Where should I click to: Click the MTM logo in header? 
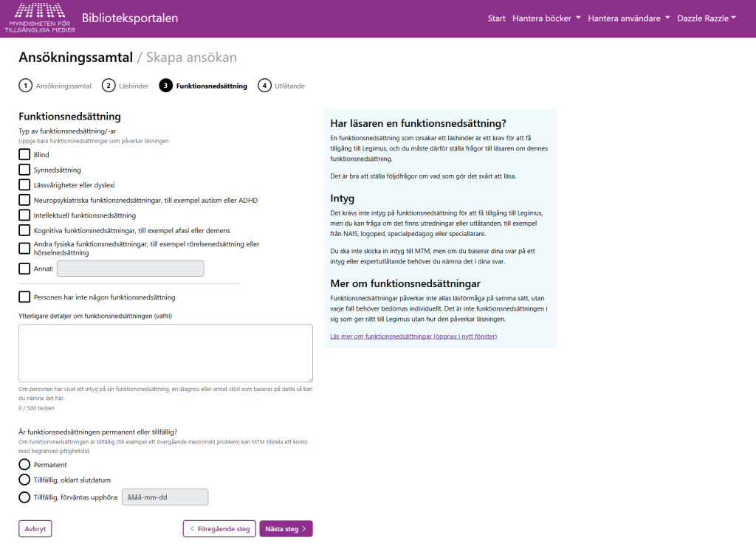coord(39,18)
